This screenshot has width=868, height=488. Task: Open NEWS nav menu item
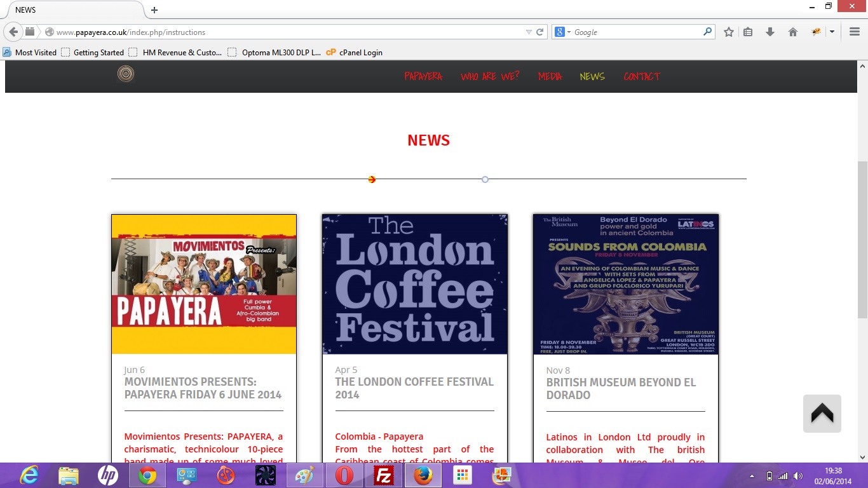(592, 76)
